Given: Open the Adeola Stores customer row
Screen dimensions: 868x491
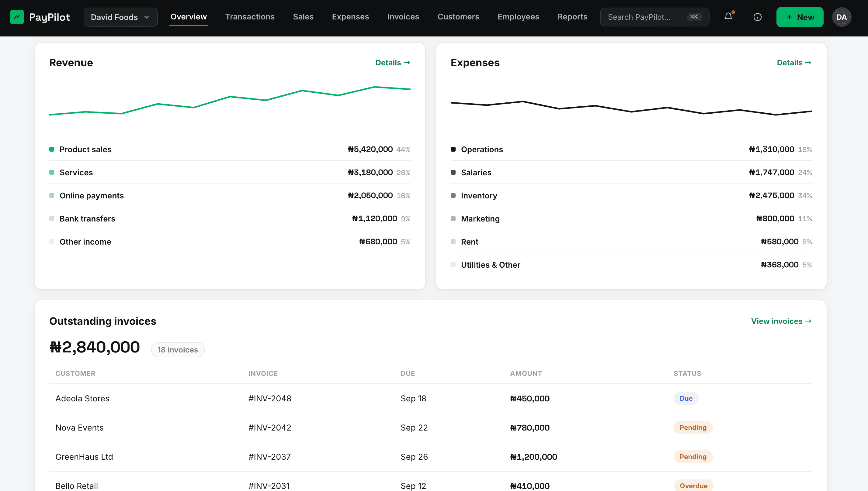Looking at the screenshot, I should tap(430, 399).
